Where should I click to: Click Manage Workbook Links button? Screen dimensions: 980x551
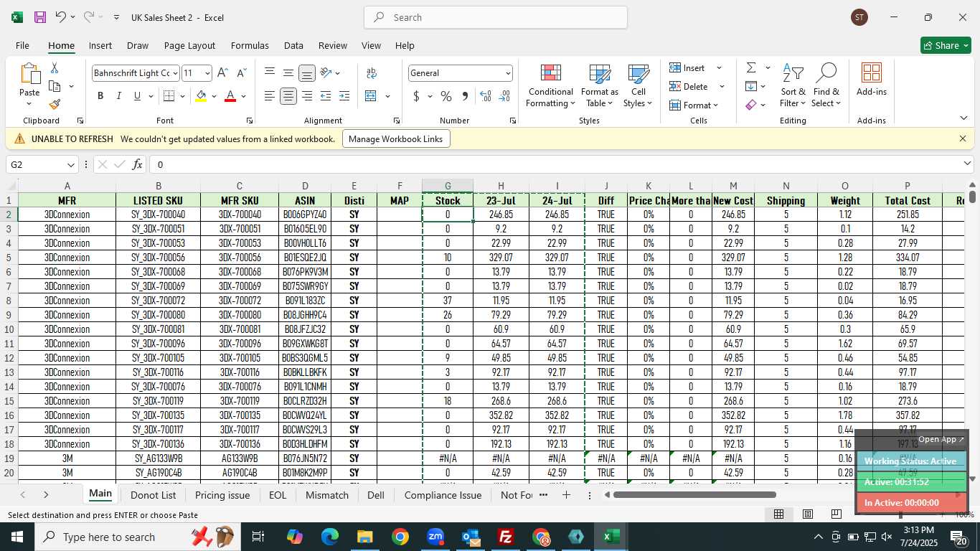point(396,139)
